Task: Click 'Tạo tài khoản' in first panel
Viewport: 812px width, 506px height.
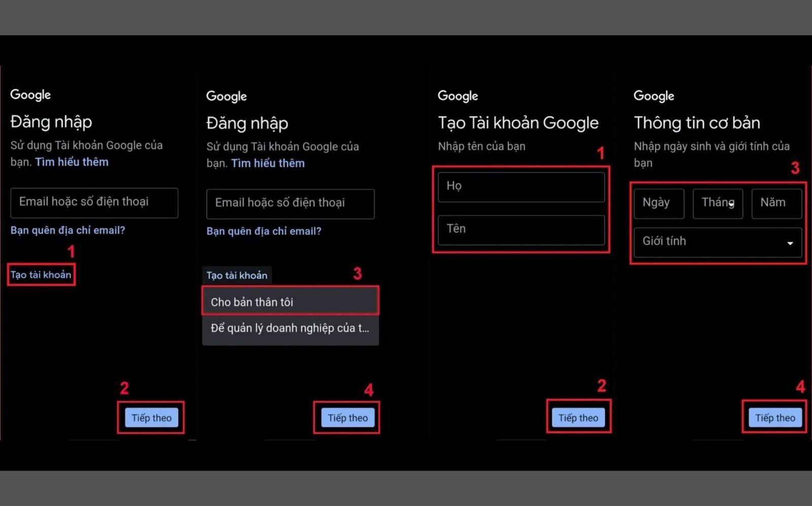Action: tap(41, 275)
